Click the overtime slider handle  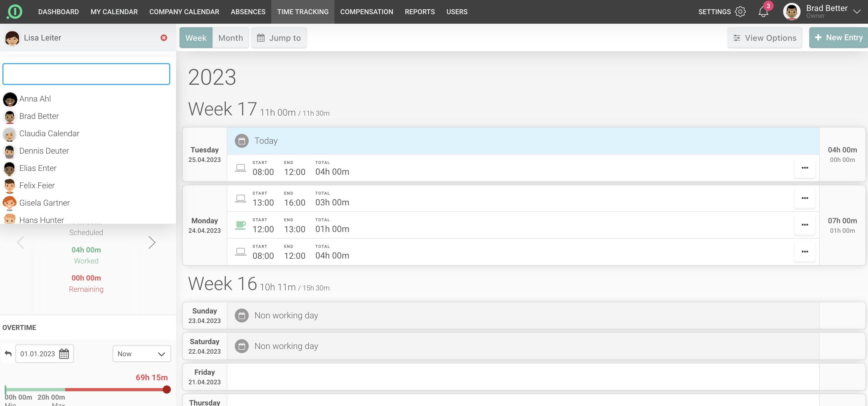pyautogui.click(x=166, y=390)
